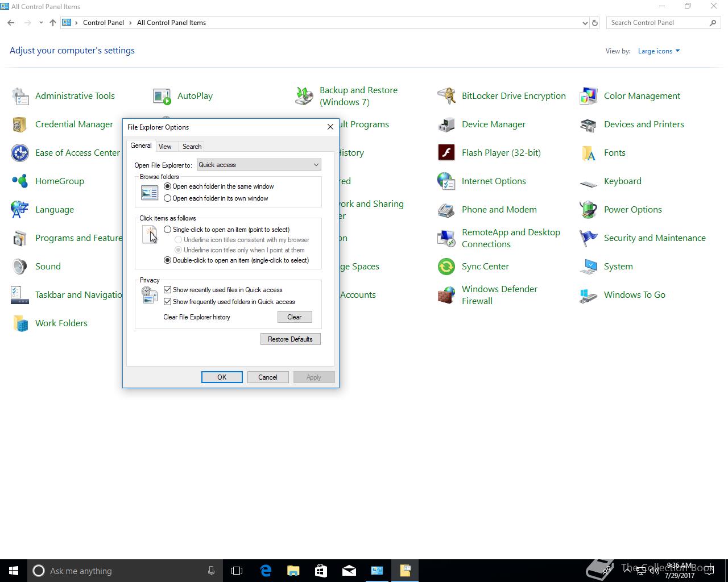
Task: Click the Control Panel breadcrumb
Action: (x=104, y=23)
